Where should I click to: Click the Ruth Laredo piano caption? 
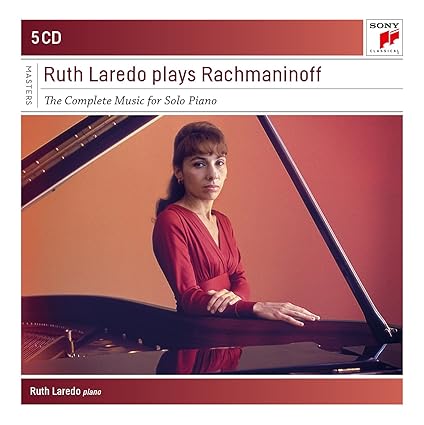65,391
